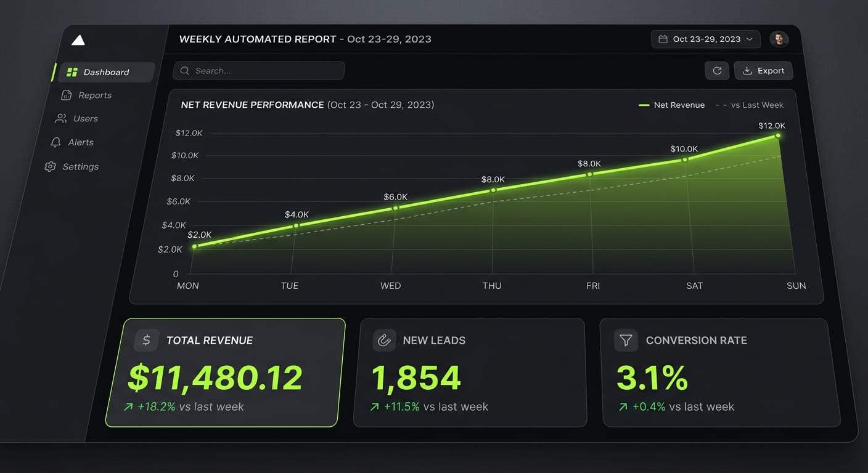Click the refresh icon beside Export

tap(717, 70)
